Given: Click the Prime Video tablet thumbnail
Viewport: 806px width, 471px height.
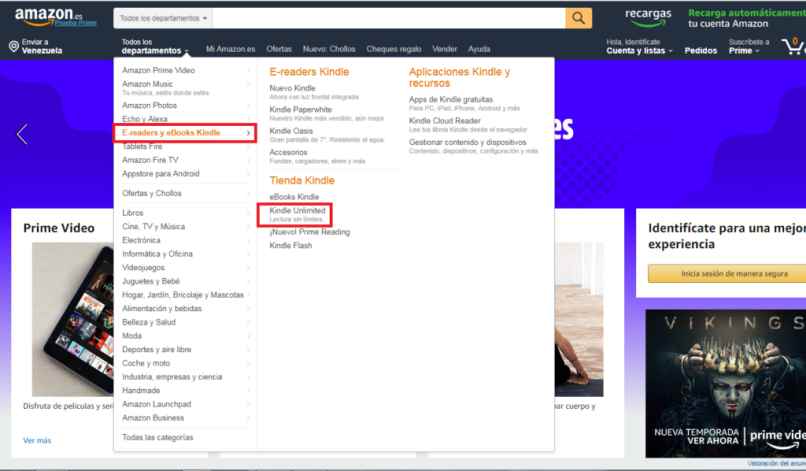Looking at the screenshot, I should pyautogui.click(x=72, y=319).
